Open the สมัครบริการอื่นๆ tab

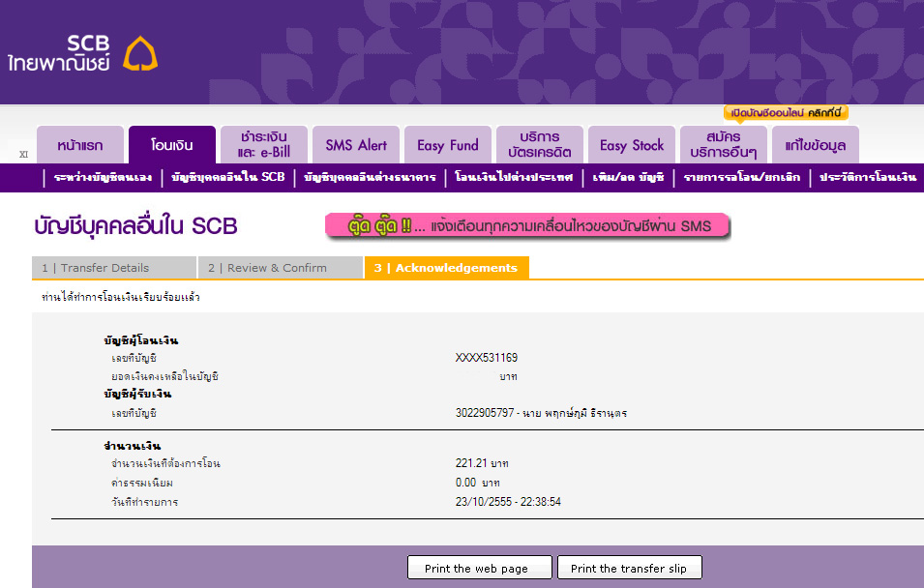[724, 145]
